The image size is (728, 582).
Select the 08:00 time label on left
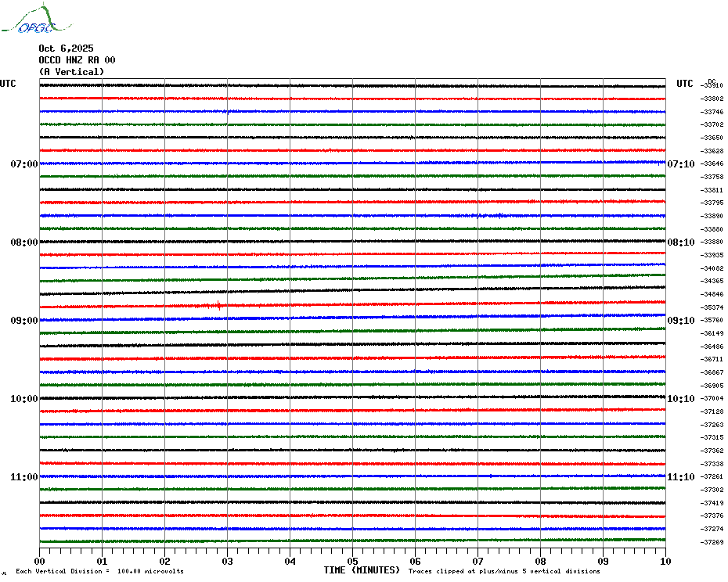23,242
